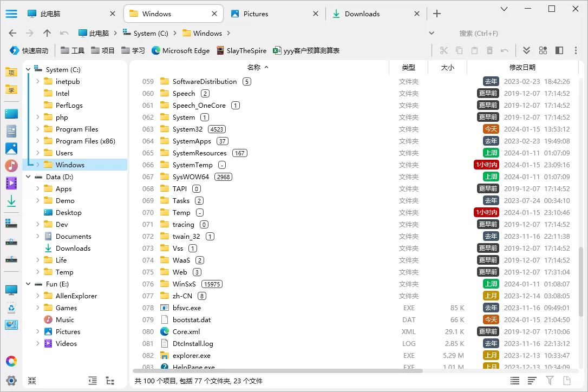Viewport: 588px width, 392px height.
Task: Navigate up to the parent folder
Action: (47, 33)
